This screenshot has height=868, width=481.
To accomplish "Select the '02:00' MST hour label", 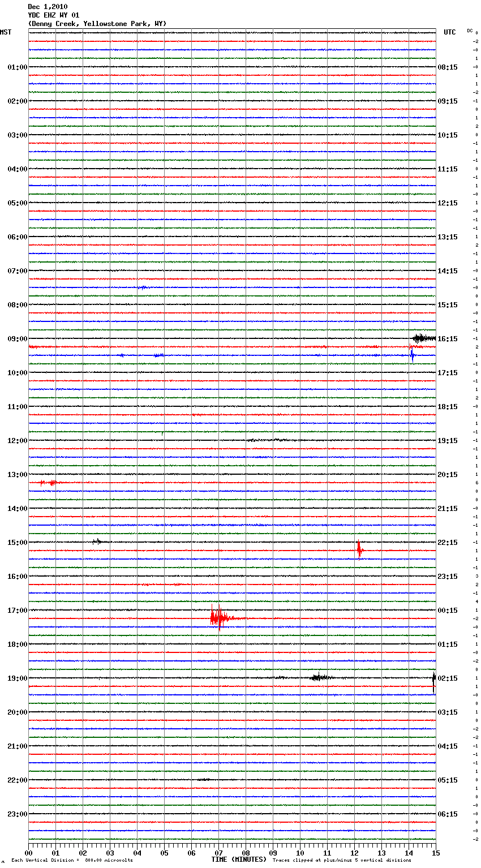I will pyautogui.click(x=18, y=101).
